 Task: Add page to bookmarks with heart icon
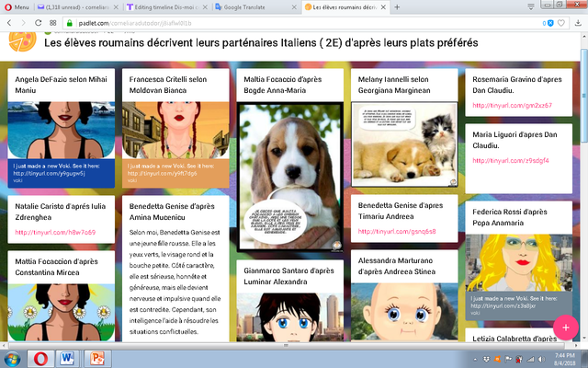point(561,23)
